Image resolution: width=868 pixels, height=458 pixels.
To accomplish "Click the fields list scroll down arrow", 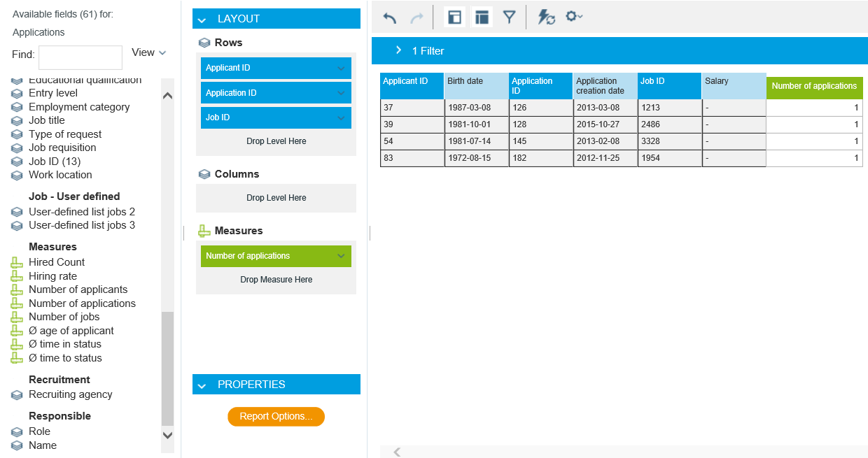I will pos(167,435).
